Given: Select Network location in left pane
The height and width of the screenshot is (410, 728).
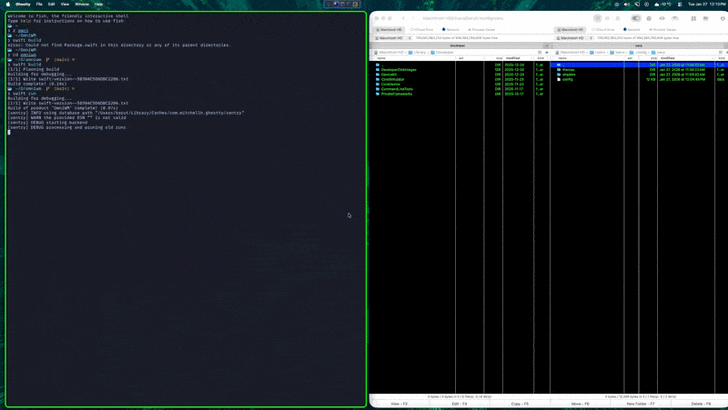Looking at the screenshot, I should (451, 30).
